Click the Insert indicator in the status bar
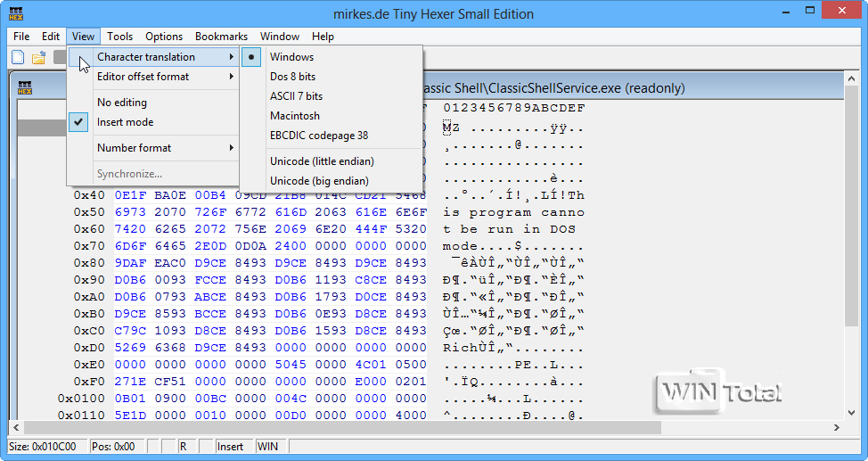 point(230,446)
